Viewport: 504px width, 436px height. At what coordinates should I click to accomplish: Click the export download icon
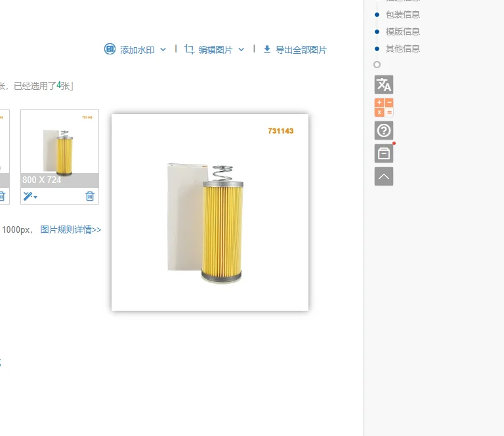267,49
